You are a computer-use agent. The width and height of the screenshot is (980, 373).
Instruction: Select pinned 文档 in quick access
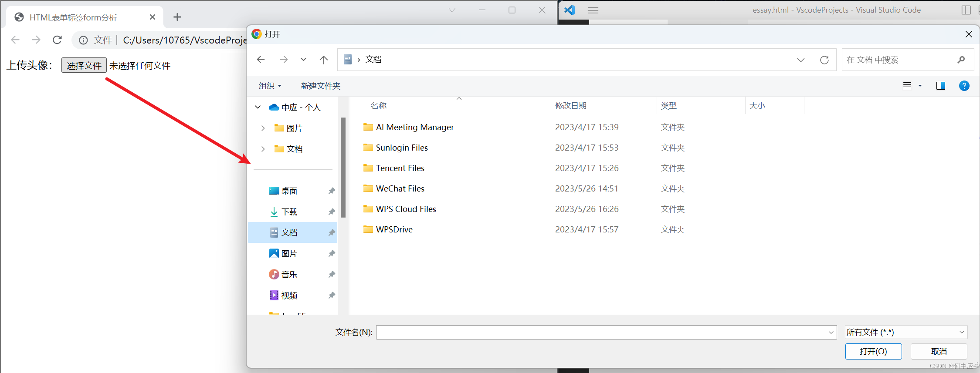click(x=292, y=232)
